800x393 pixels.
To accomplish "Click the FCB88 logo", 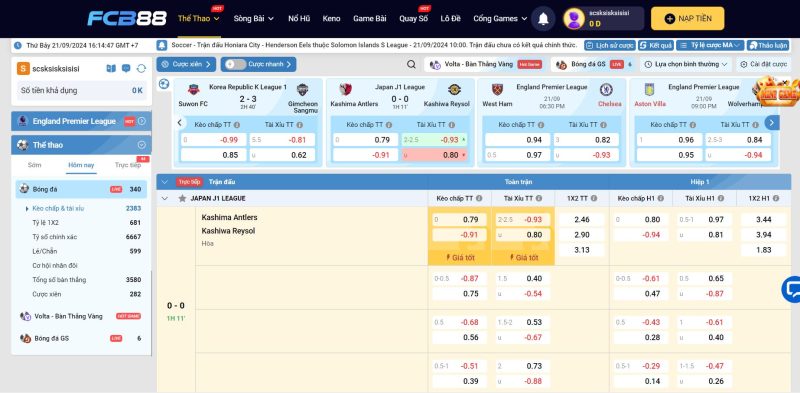I will click(127, 19).
